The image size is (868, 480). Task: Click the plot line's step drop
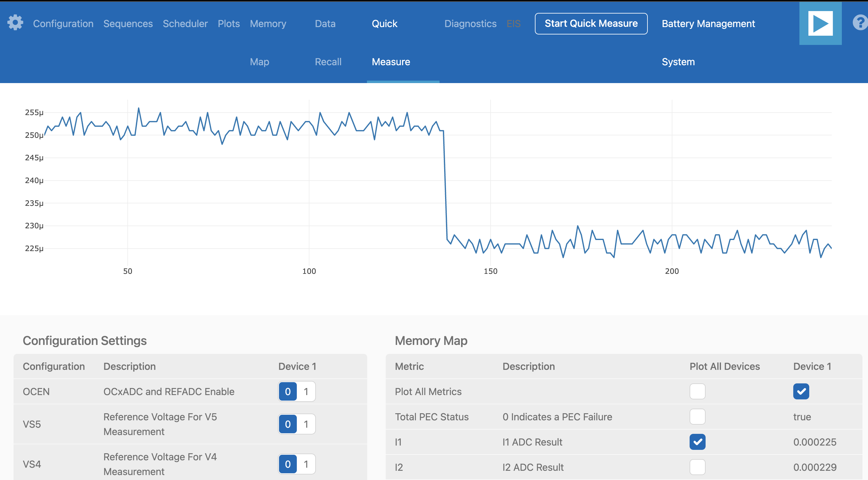coord(445,186)
